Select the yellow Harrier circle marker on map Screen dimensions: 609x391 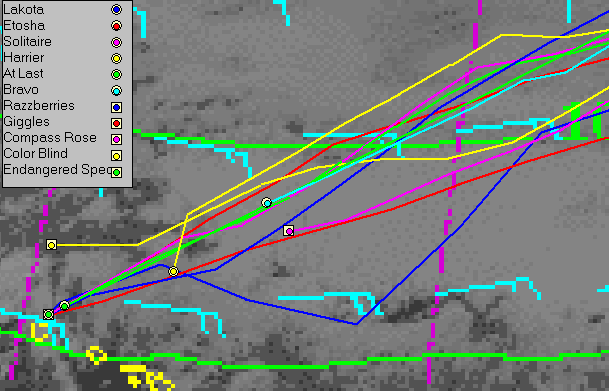(174, 271)
